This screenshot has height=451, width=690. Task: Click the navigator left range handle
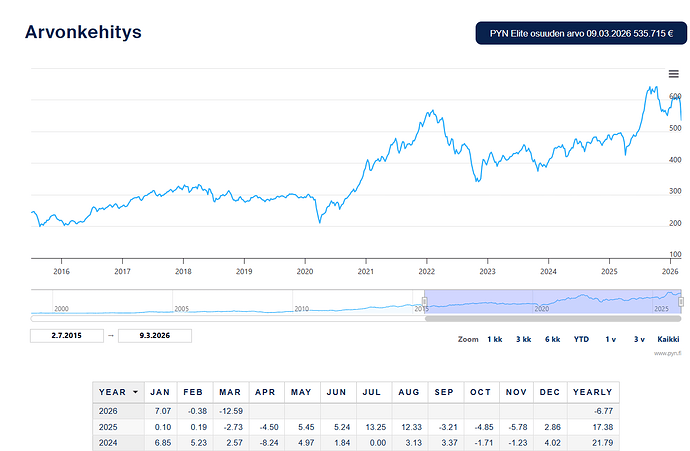[425, 302]
